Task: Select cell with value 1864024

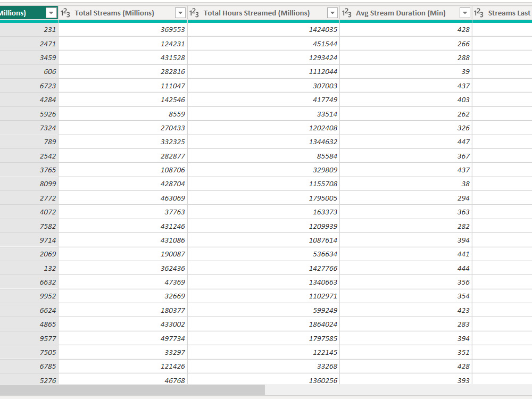Action: pyautogui.click(x=264, y=325)
